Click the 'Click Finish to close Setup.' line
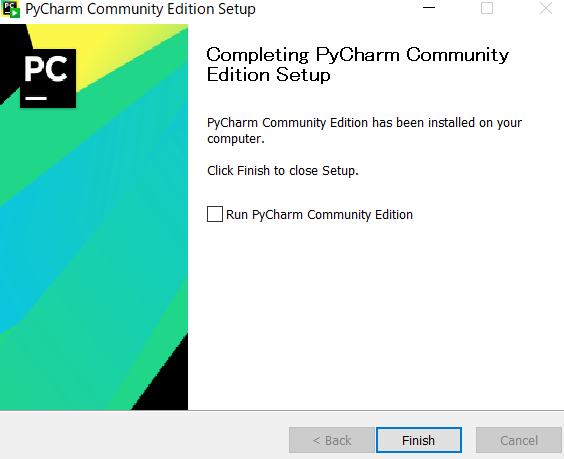Screen dimensions: 564x459 pyautogui.click(x=283, y=171)
